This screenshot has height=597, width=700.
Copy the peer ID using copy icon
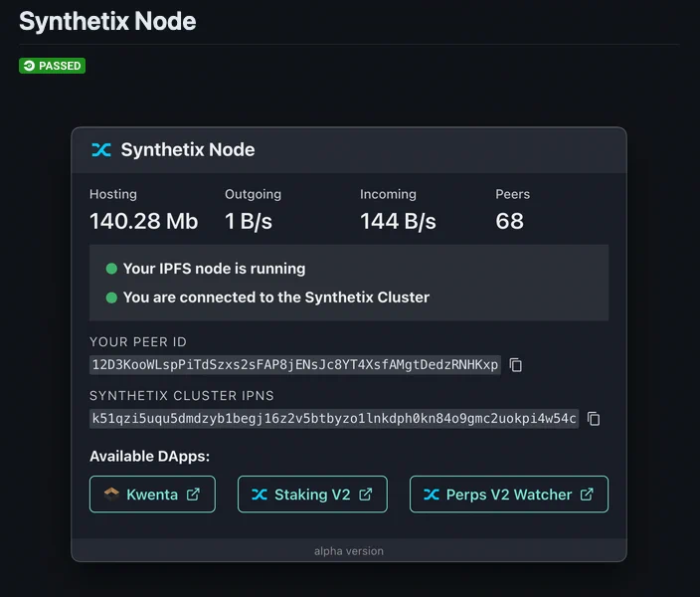[x=516, y=365]
